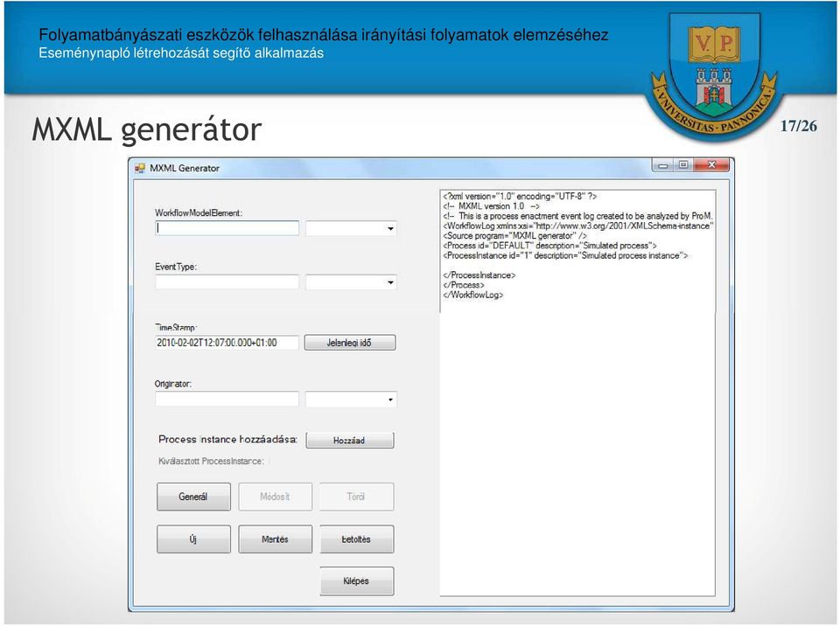Click the Mentés button
840x626 pixels.
click(x=275, y=539)
